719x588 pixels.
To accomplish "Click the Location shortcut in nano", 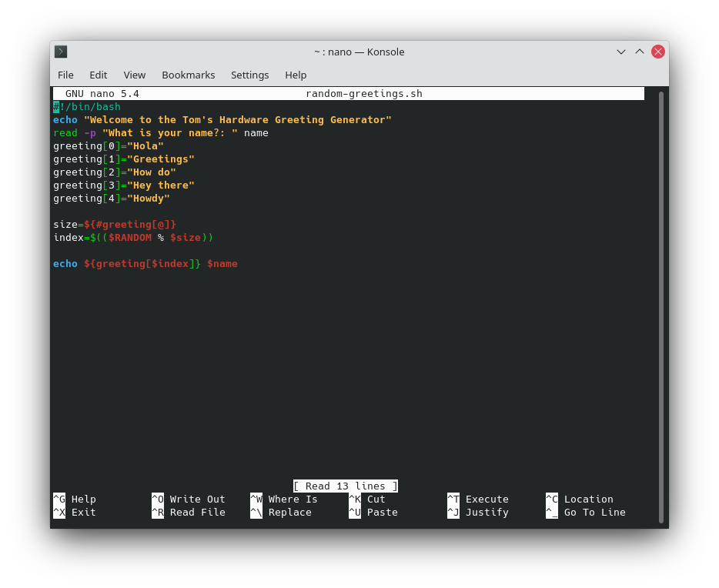I will pyautogui.click(x=580, y=499).
